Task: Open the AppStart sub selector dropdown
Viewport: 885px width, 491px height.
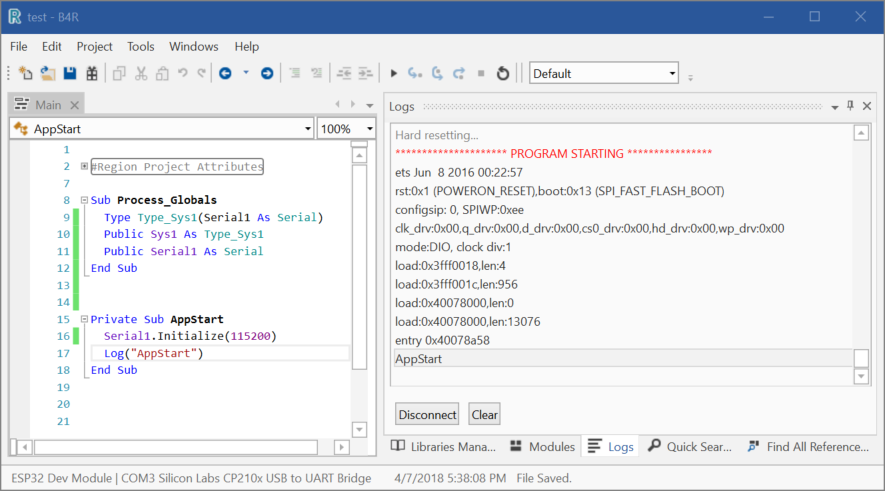Action: [x=307, y=129]
